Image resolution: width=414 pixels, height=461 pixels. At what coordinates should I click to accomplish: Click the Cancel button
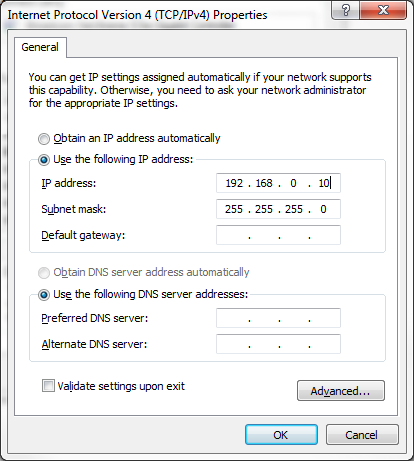(x=362, y=434)
